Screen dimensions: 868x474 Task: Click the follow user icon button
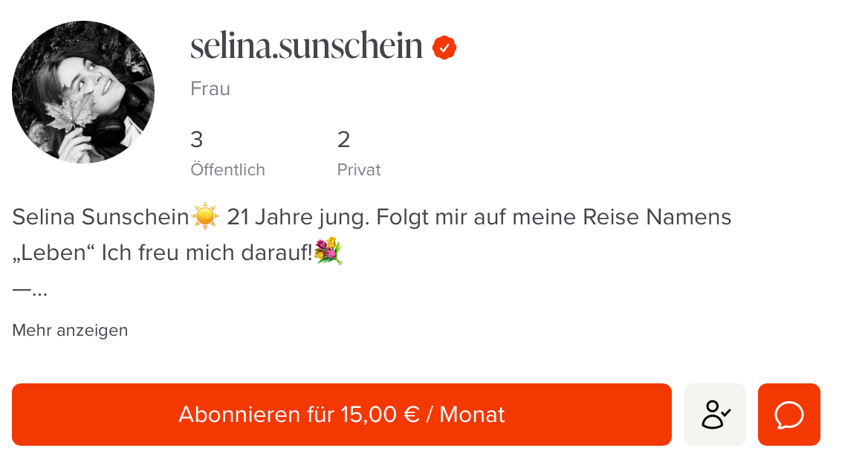point(714,415)
